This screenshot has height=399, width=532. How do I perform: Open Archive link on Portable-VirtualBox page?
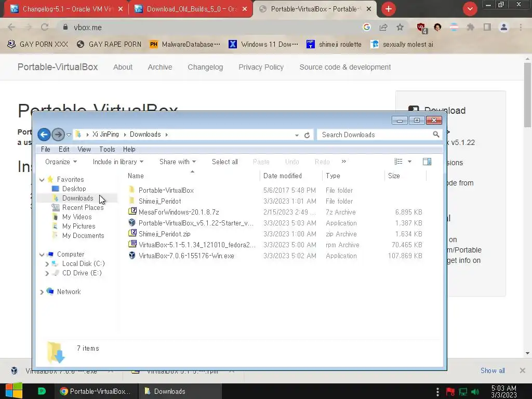point(160,67)
